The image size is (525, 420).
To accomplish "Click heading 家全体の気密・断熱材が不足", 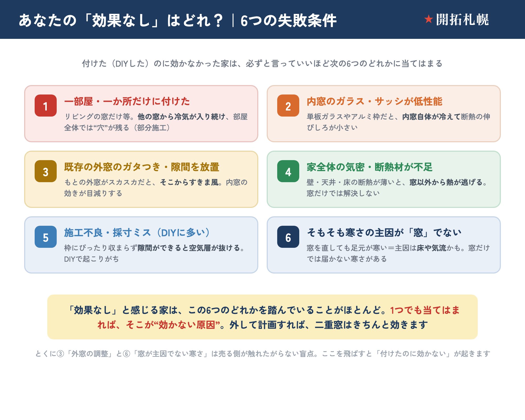I will pos(370,167).
